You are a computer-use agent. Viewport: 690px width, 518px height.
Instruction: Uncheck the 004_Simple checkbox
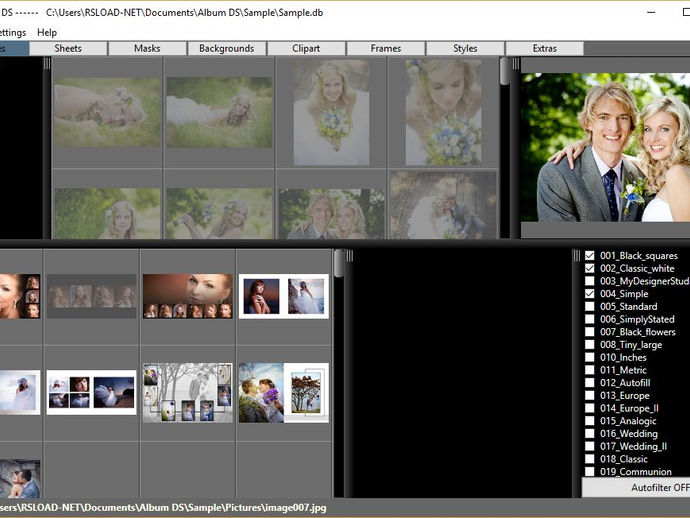click(x=590, y=294)
